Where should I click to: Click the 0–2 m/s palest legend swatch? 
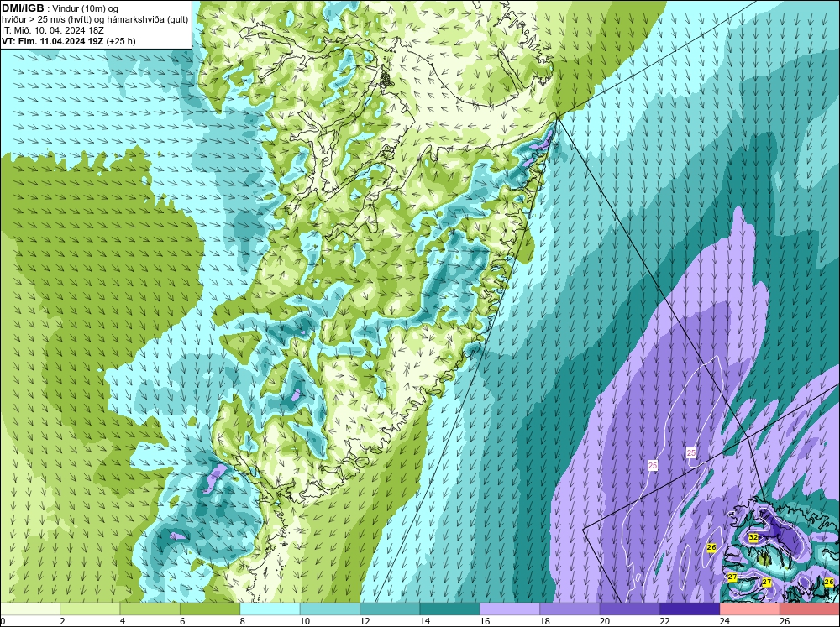[x=30, y=609]
